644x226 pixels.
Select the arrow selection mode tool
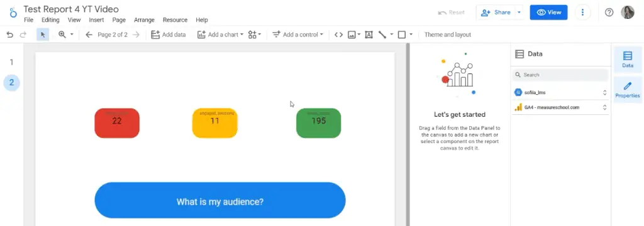click(x=43, y=35)
